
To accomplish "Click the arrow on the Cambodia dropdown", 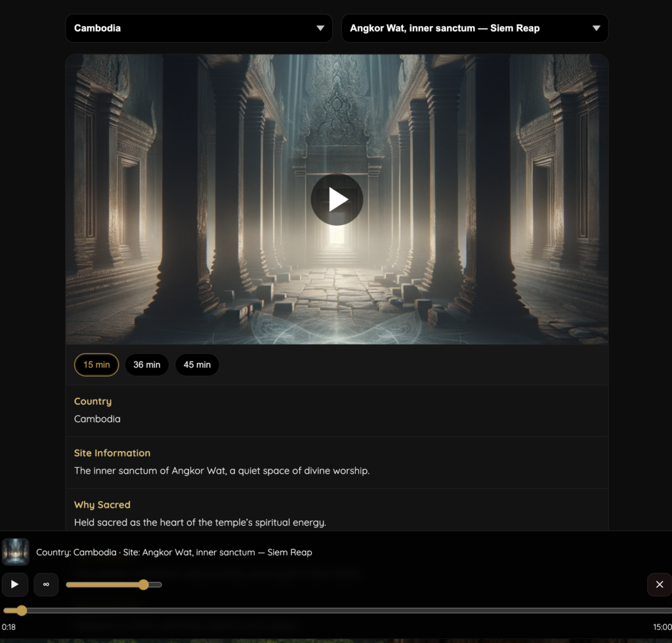I will click(320, 28).
